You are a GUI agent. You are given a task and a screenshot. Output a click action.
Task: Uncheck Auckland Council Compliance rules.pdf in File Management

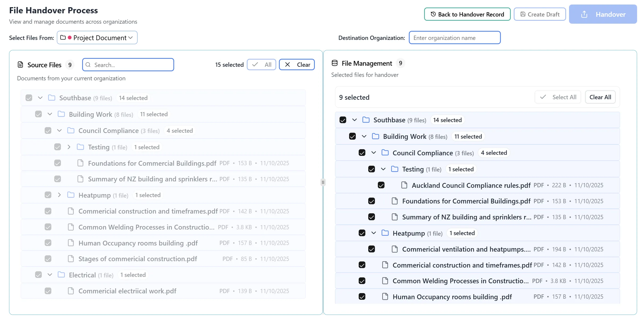[x=381, y=185]
